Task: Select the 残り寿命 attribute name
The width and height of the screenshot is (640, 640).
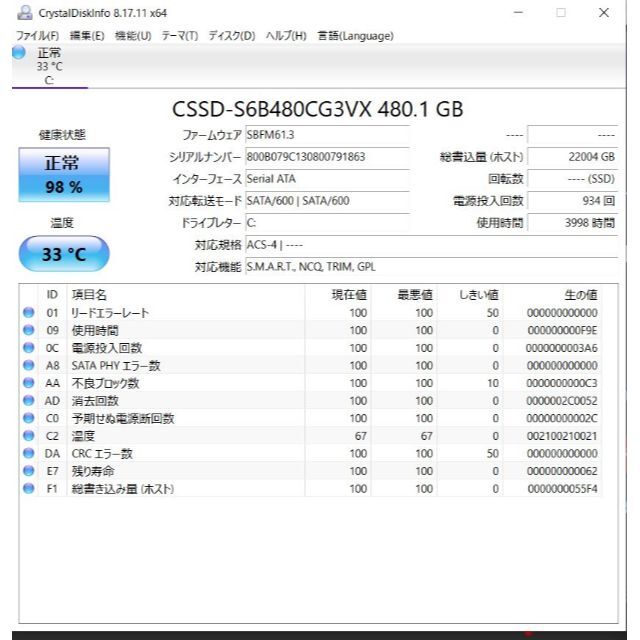Action: [93, 471]
